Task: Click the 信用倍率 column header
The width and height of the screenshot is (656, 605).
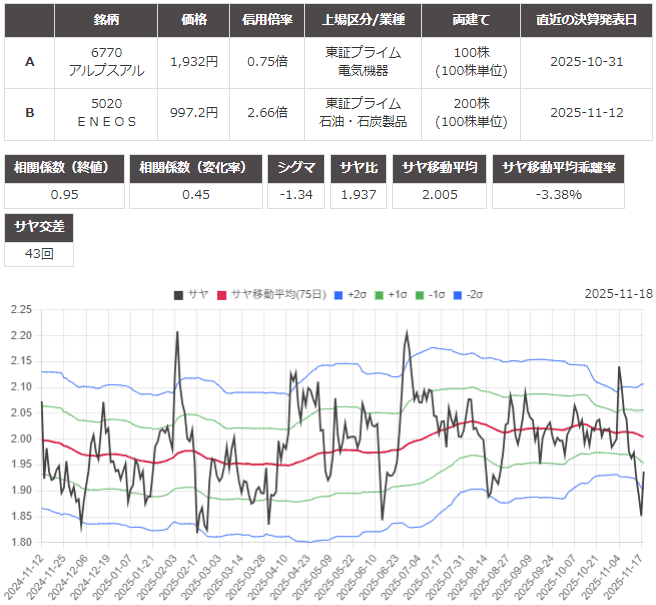Action: [x=266, y=19]
